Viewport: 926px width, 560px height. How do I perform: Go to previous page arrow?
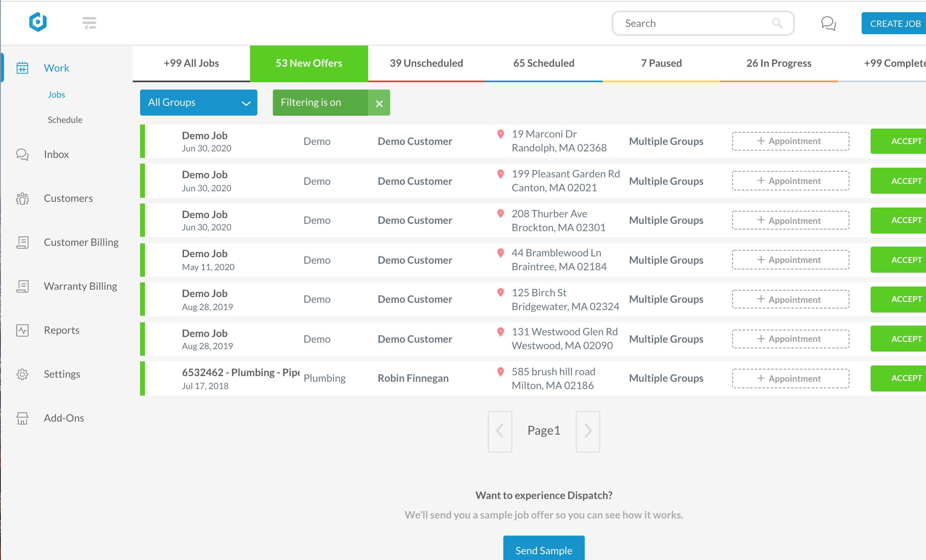coord(500,431)
